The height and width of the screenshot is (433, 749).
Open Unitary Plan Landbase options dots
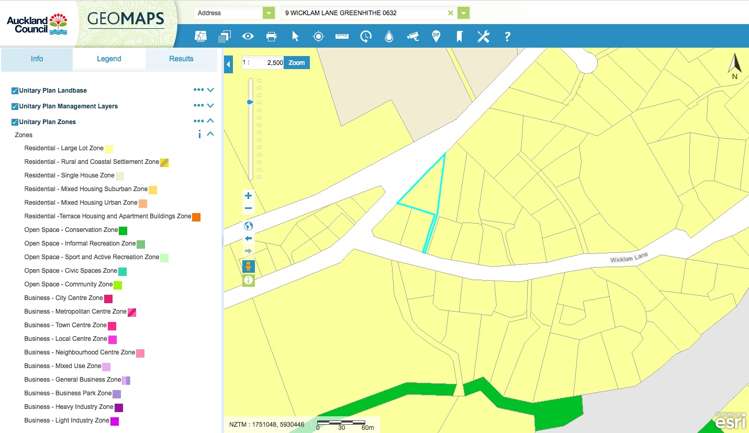198,90
